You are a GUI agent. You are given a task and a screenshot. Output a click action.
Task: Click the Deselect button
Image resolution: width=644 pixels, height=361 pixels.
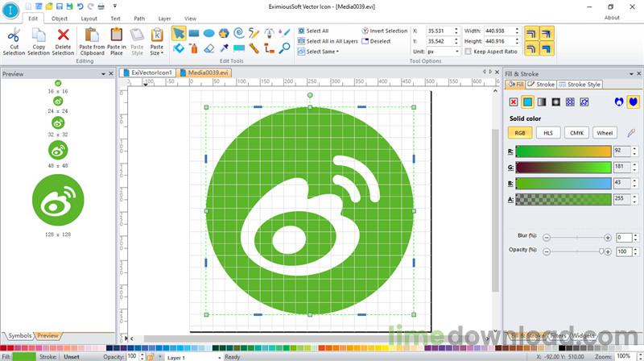[x=379, y=41]
